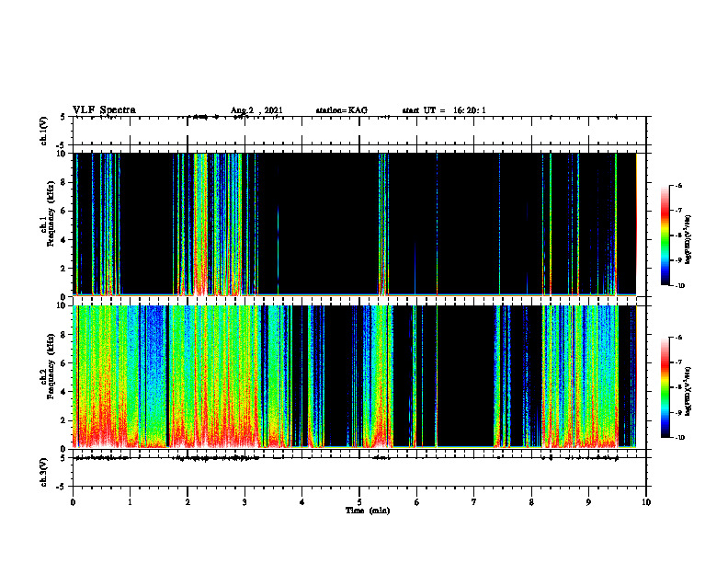728x563 pixels.
Task: Click the ch.3(V) axis label
Action: tap(44, 472)
